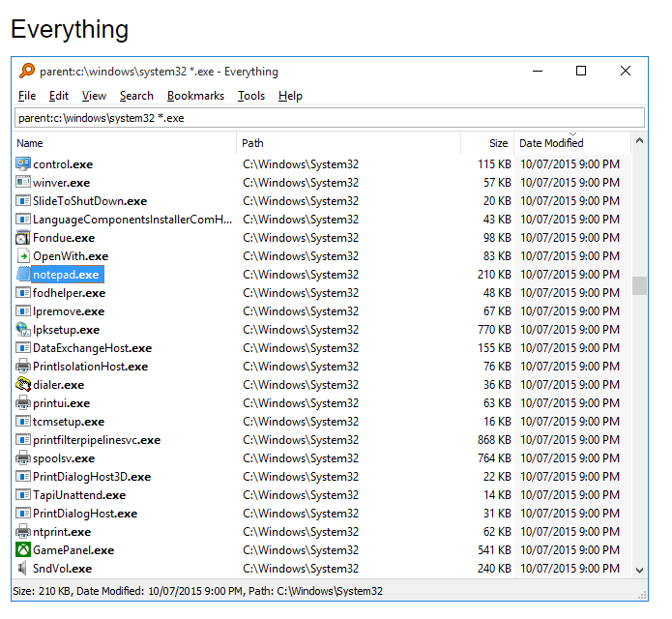Open the View menu
The height and width of the screenshot is (619, 672).
point(94,96)
